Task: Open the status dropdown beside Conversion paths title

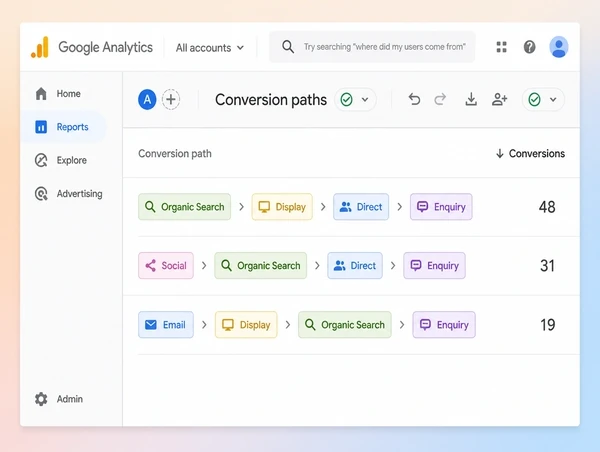Action: 355,100
